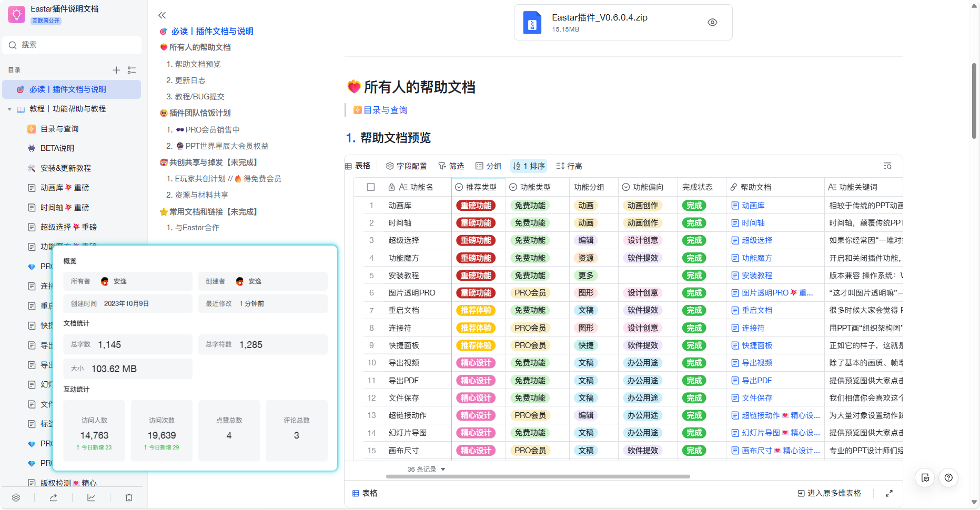This screenshot has height=510, width=980.
Task: Click PRO会员 tag in 图片透明PRO row
Action: [530, 293]
